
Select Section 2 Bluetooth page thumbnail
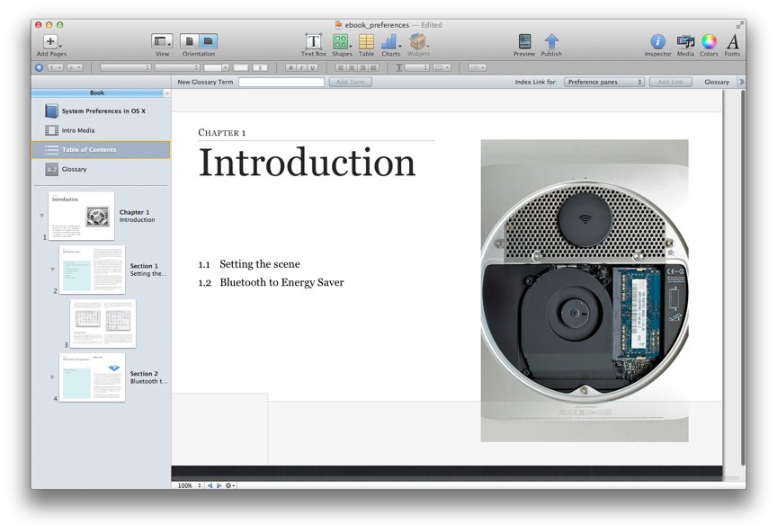point(92,377)
